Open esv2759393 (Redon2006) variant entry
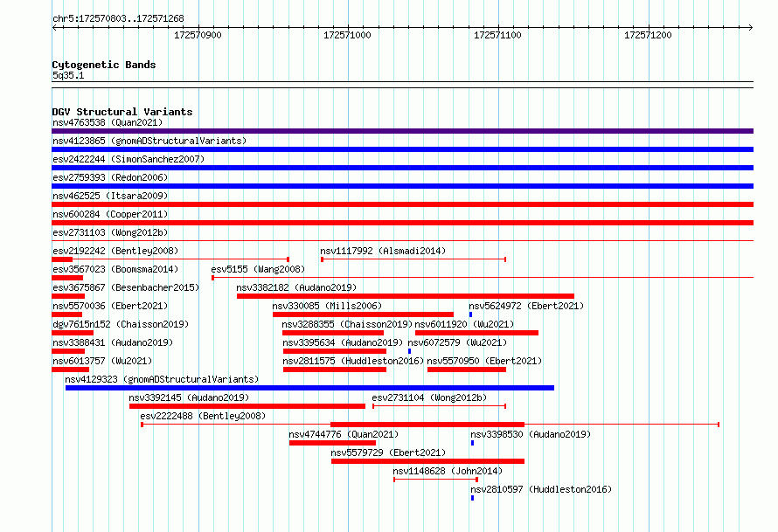 pyautogui.click(x=110, y=177)
